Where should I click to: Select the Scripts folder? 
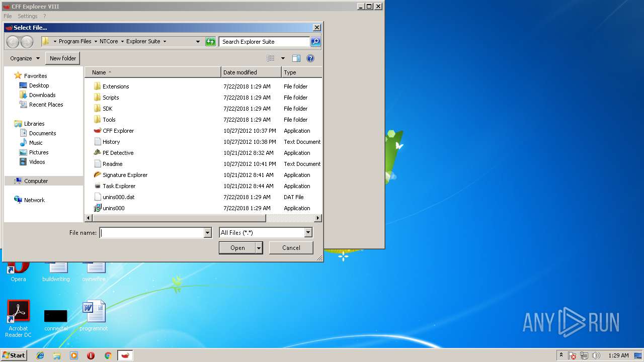click(x=111, y=98)
